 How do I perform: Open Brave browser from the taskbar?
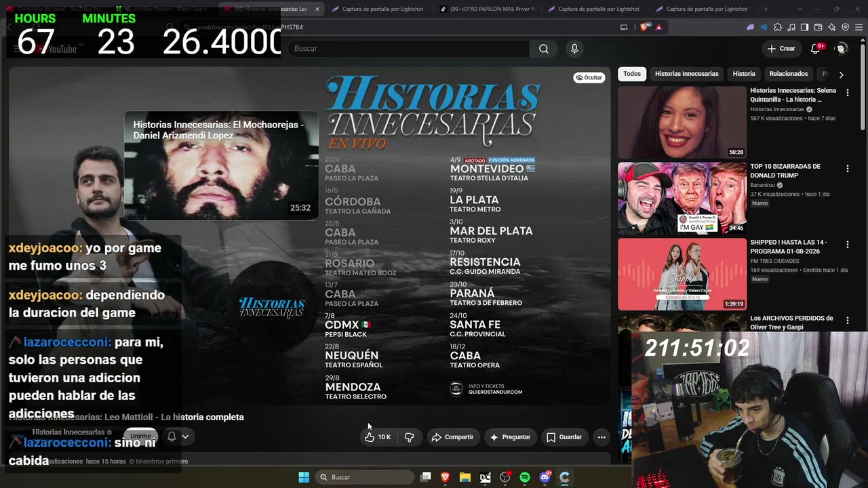(446, 477)
